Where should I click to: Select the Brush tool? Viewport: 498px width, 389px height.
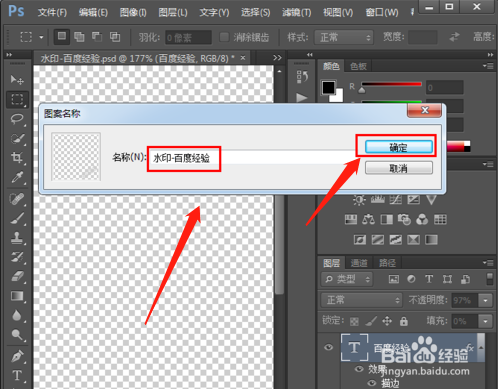(17, 219)
